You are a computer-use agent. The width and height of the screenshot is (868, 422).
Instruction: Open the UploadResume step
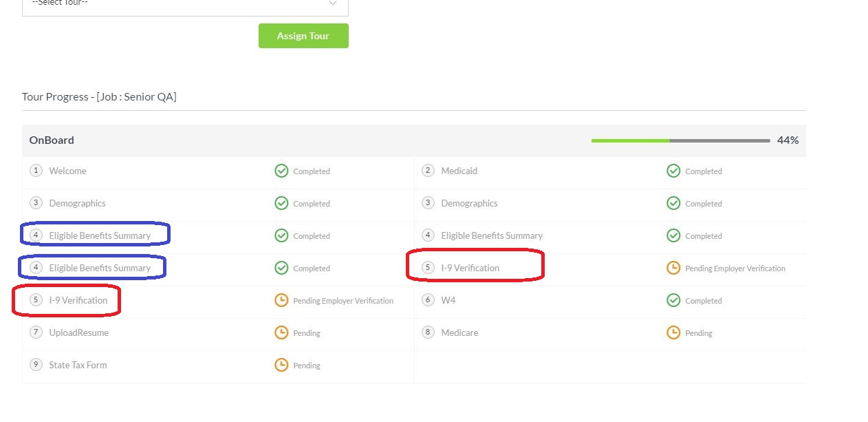coord(78,333)
